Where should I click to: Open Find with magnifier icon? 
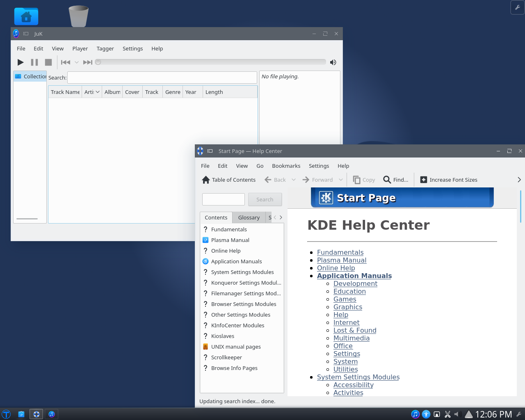click(x=387, y=180)
